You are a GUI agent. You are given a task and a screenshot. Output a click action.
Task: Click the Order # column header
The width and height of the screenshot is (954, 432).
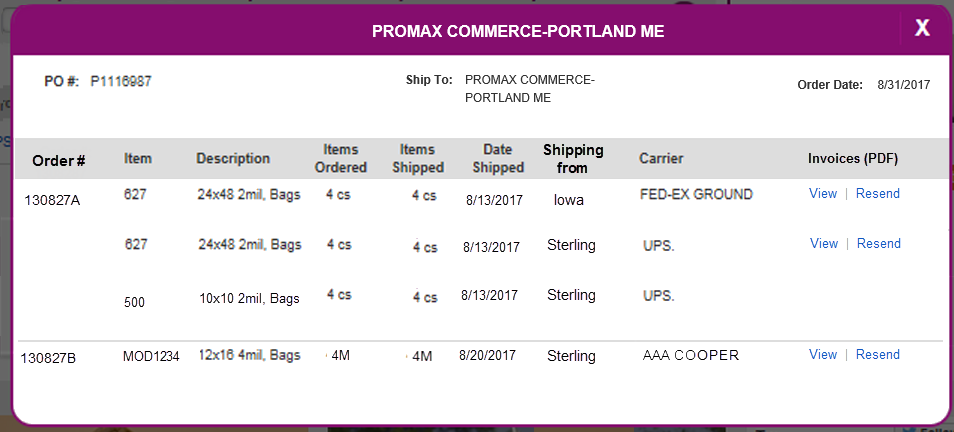coord(58,161)
